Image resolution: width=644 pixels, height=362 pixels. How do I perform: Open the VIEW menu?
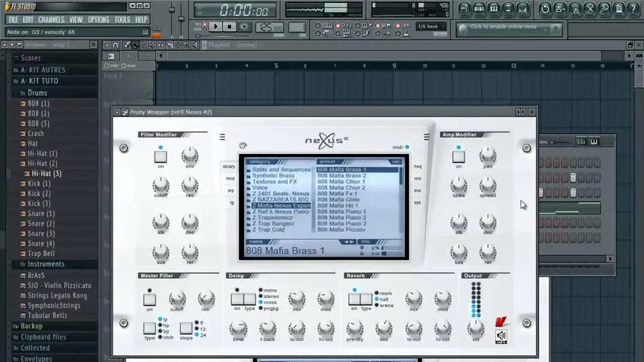point(76,20)
